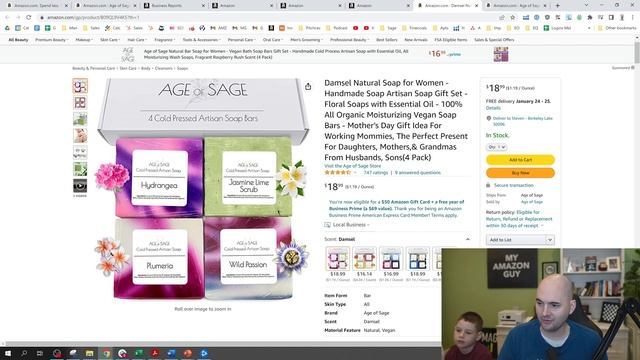Open a new browser tab with plus
The height and width of the screenshot is (360, 640).
(558, 6)
